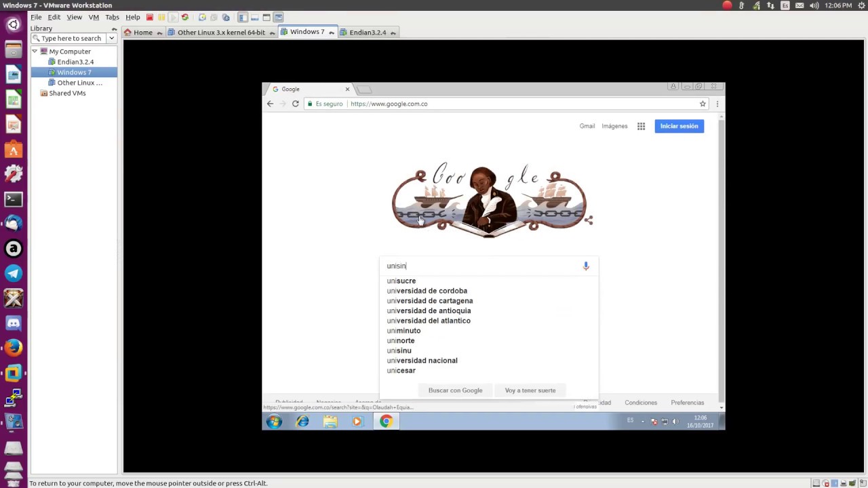Viewport: 868px width, 488px height.
Task: Collapse the My Computer tree node
Action: (35, 52)
